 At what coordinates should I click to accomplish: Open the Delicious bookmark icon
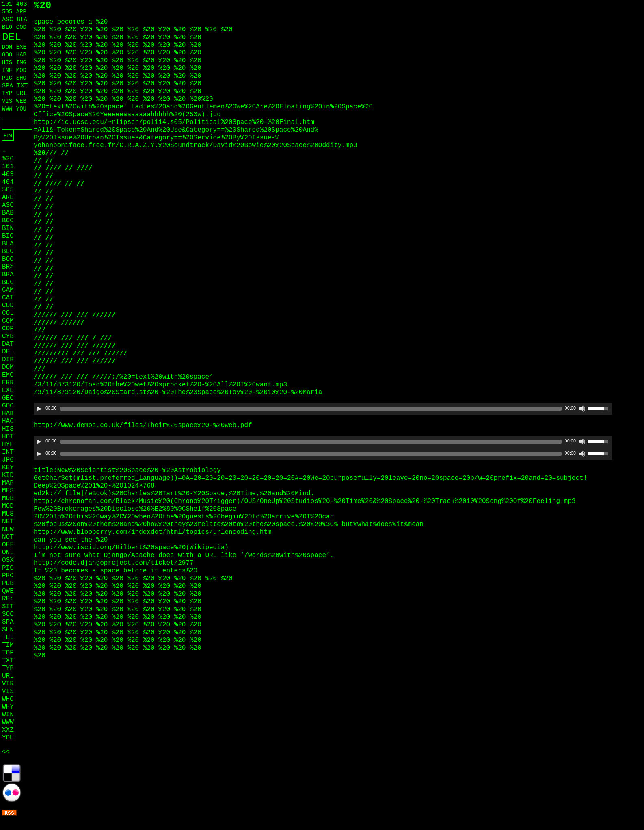(x=12, y=773)
